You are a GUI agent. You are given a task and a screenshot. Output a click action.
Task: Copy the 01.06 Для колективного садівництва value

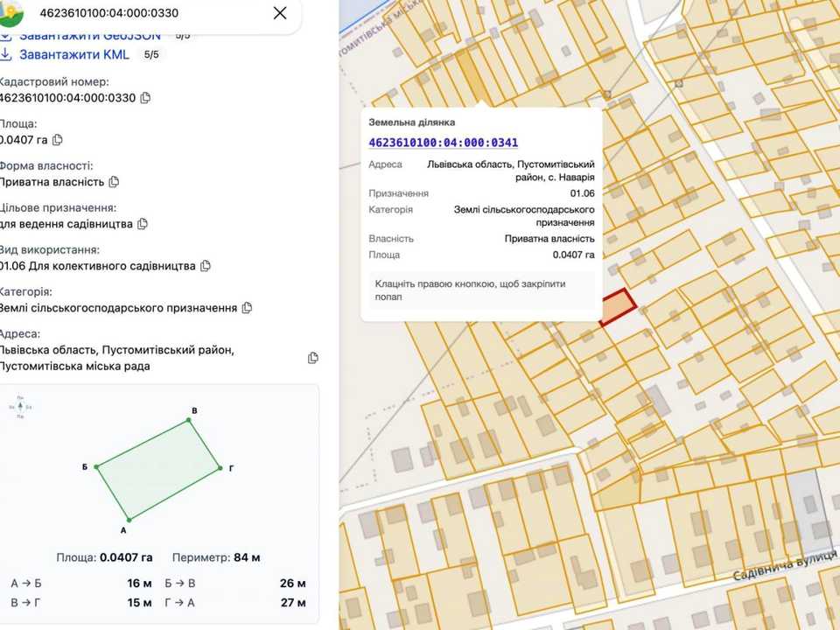pyautogui.click(x=205, y=266)
